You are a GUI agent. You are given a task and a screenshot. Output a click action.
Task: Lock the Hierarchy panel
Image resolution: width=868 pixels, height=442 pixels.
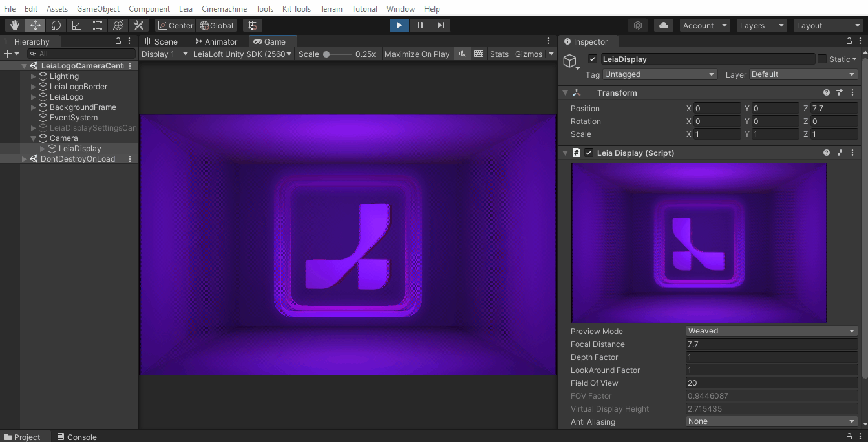[118, 41]
